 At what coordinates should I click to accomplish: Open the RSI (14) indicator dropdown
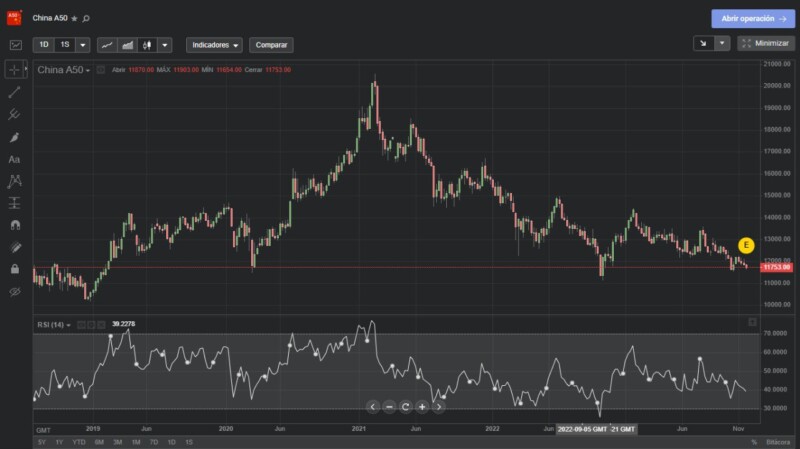pyautogui.click(x=54, y=325)
